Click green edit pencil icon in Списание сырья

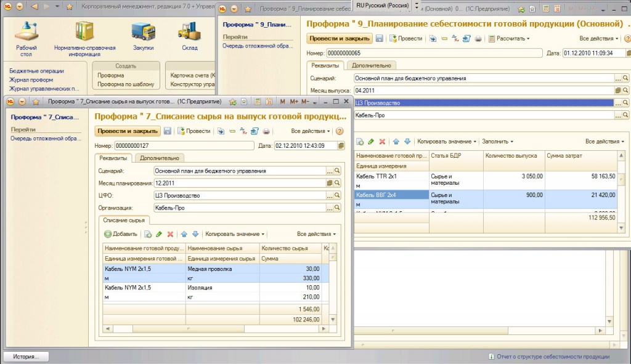pyautogui.click(x=159, y=234)
